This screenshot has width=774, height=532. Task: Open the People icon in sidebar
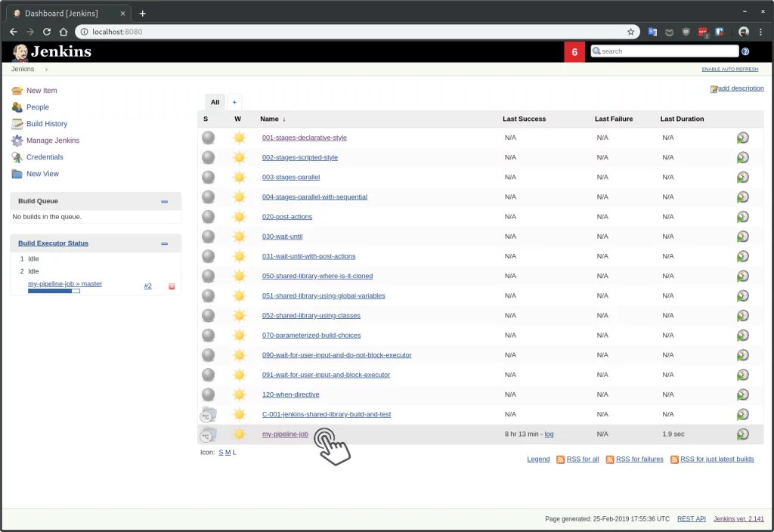pos(17,107)
